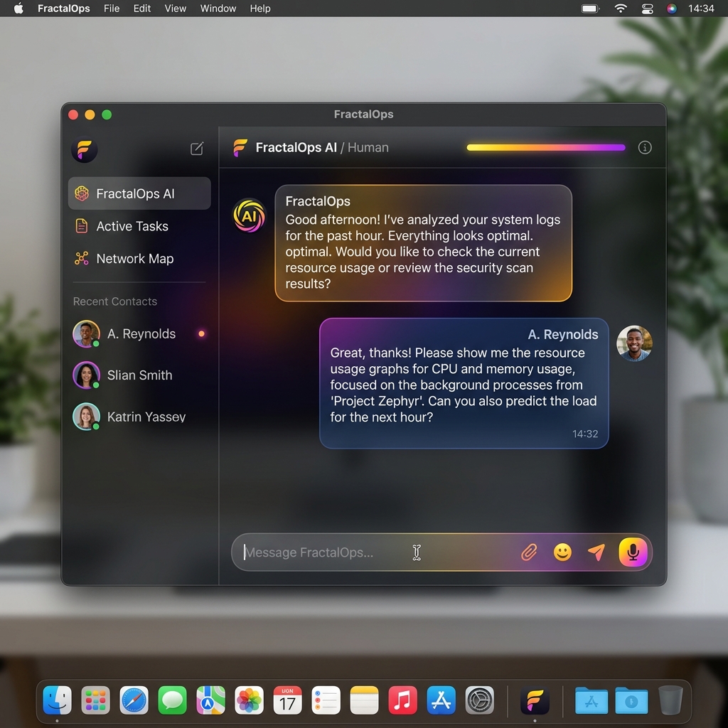Image resolution: width=728 pixels, height=728 pixels.
Task: Open the compose new chat icon
Action: tap(197, 149)
